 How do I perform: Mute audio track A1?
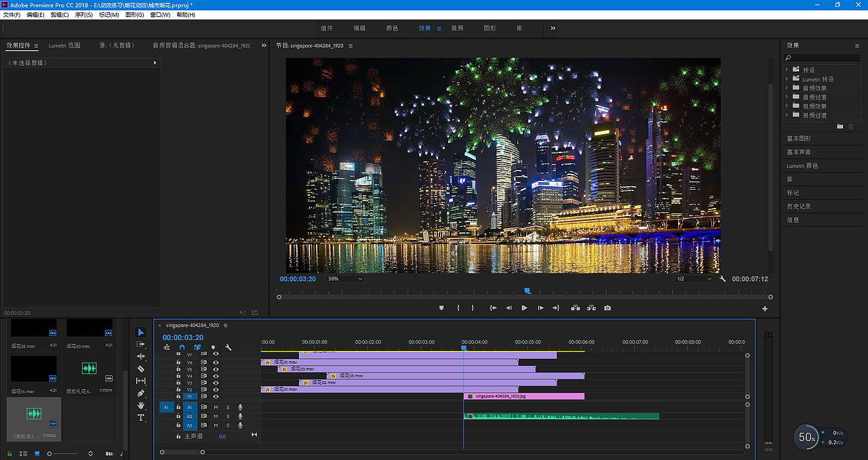point(216,407)
